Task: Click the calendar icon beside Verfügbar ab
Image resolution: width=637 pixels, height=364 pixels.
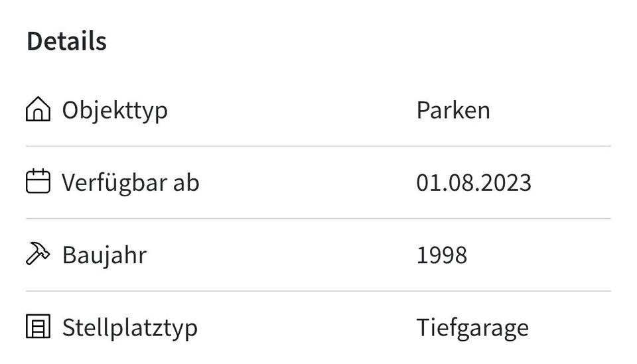Action: pyautogui.click(x=38, y=182)
